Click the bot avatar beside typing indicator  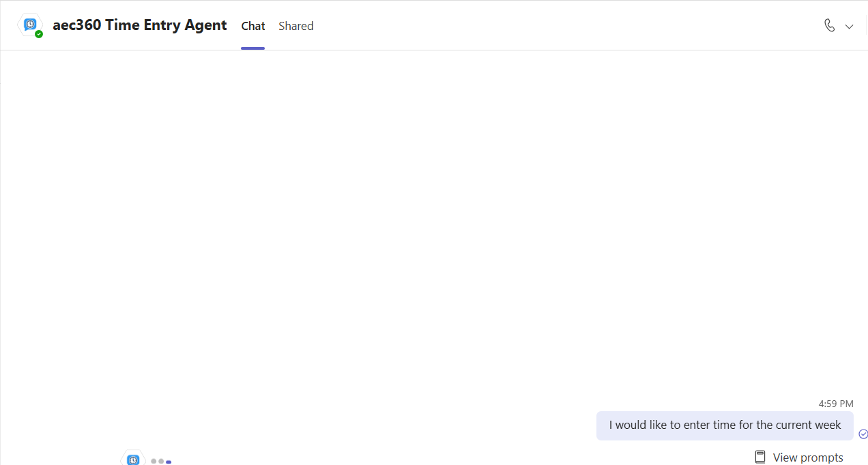133,459
